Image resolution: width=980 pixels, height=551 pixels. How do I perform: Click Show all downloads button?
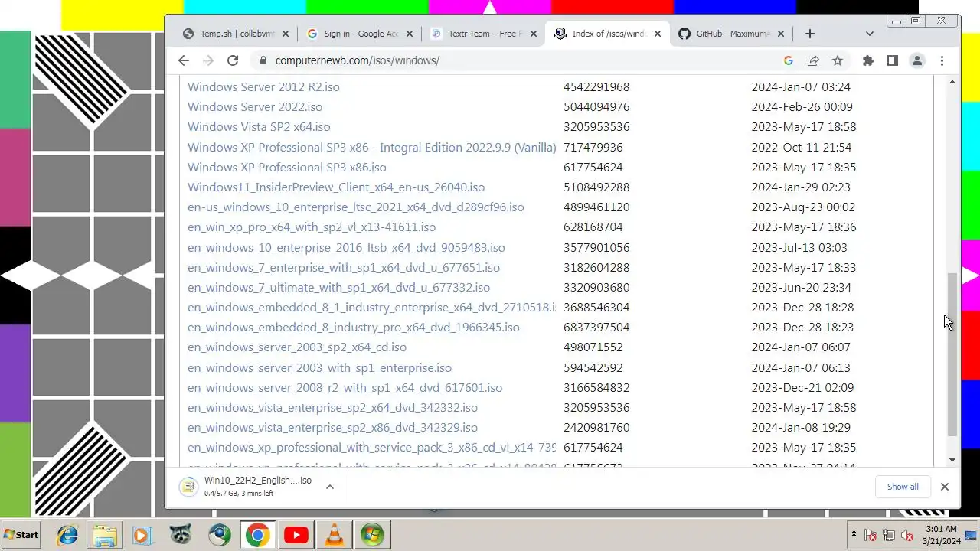903,487
